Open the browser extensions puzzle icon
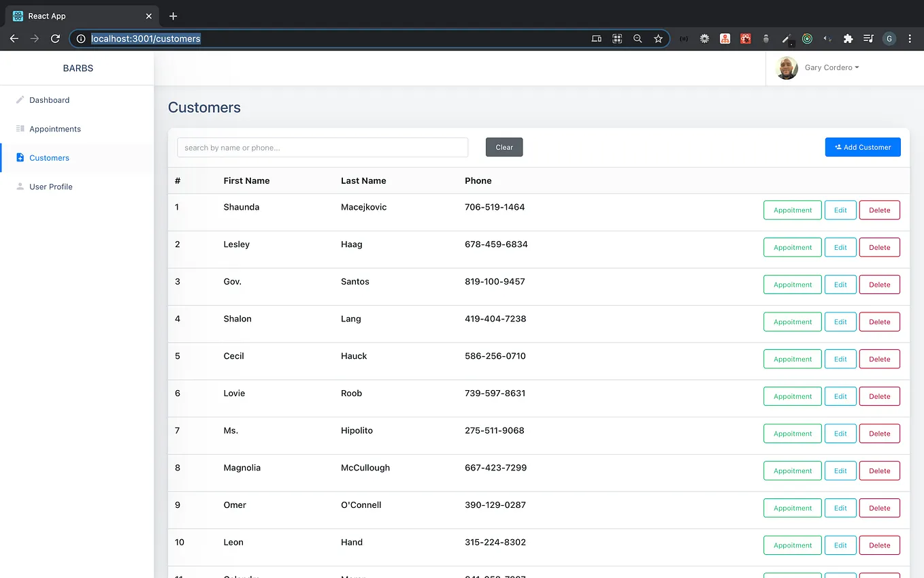 [x=848, y=39]
